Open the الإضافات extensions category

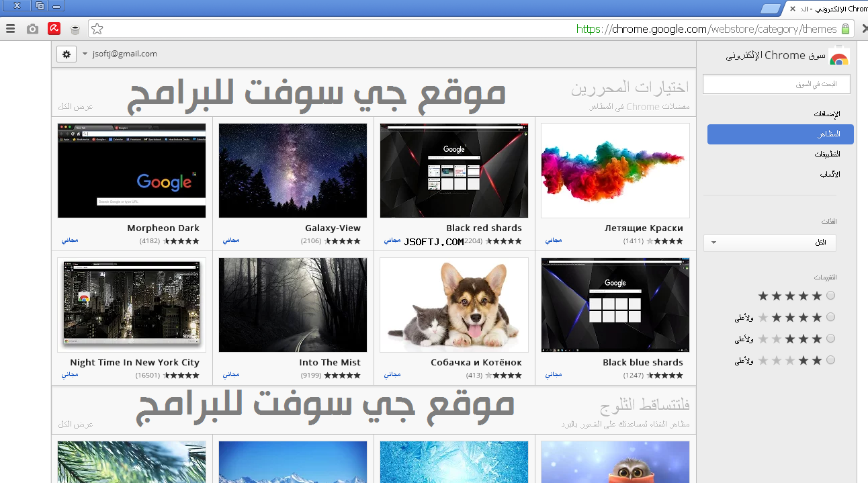click(x=827, y=114)
